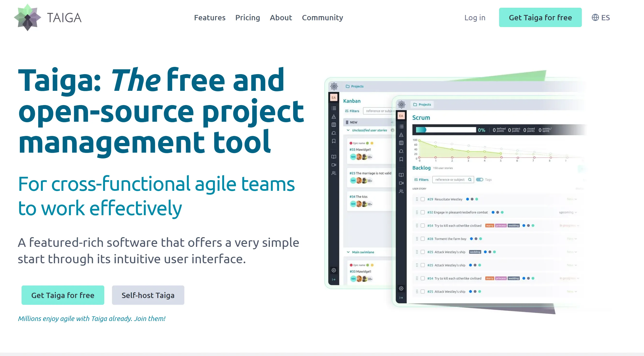Collapse the Main swimlane section
The height and width of the screenshot is (356, 644).
click(x=348, y=252)
